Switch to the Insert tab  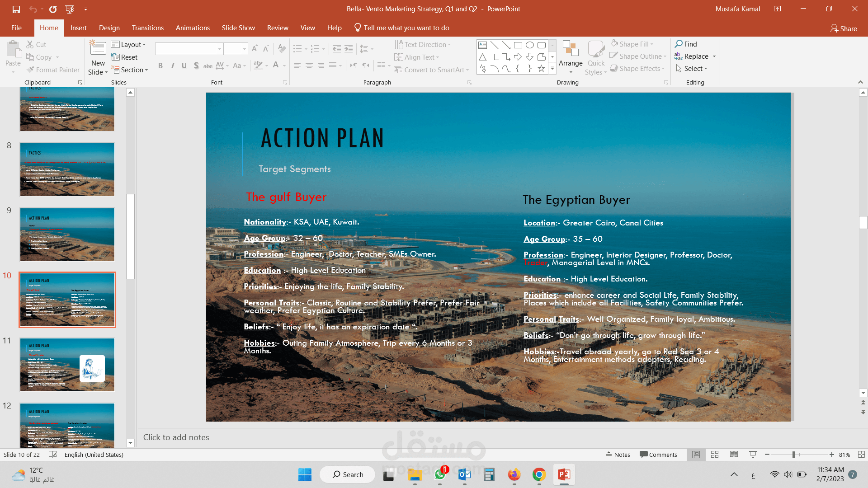tap(78, 28)
